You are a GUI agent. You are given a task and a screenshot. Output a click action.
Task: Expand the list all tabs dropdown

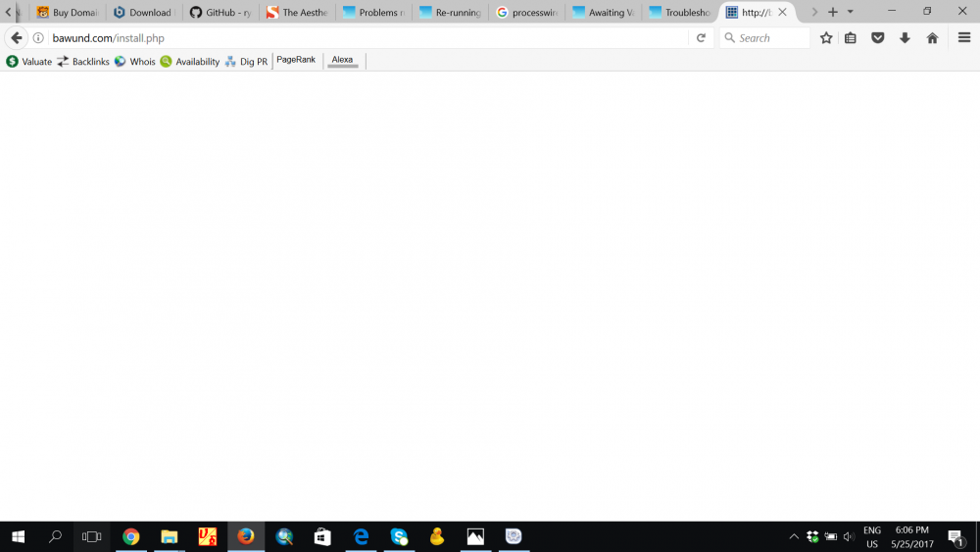850,12
